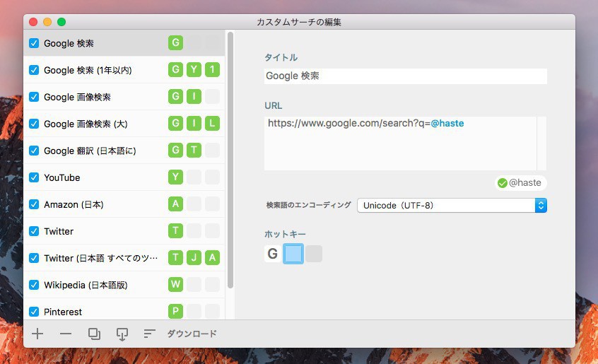Screen dimensions: 598x364
Task: Toggle the Pinterest checkbox
Action: 34,312
